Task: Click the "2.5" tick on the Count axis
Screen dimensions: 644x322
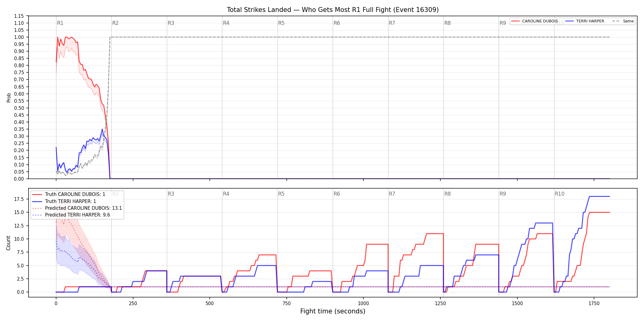Action: tap(20, 279)
